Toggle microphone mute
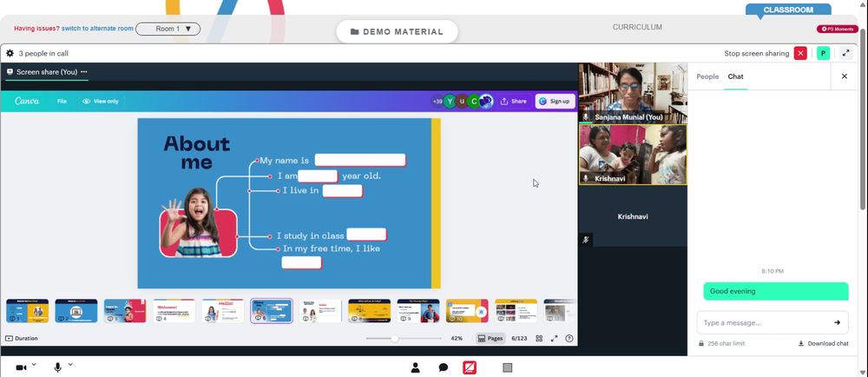The width and height of the screenshot is (868, 377). pos(57,367)
